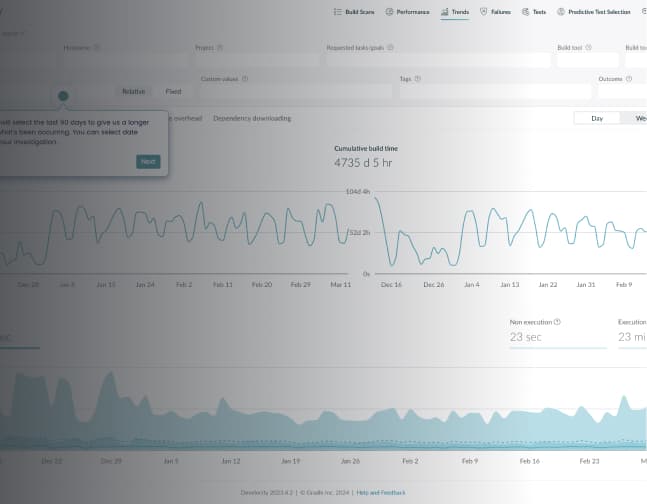Open the Predictive Test Selection tab
This screenshot has height=504, width=647.
[598, 12]
